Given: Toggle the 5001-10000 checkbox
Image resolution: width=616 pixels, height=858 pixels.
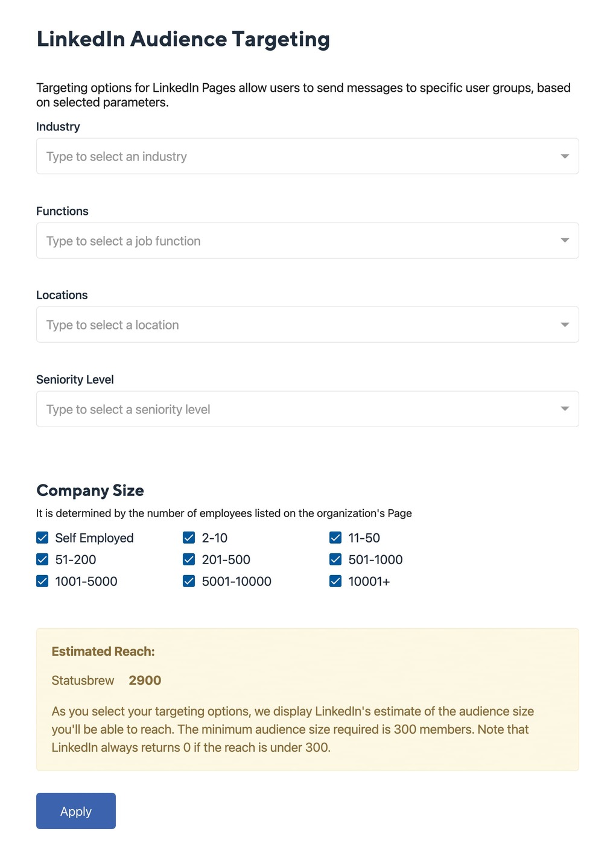Looking at the screenshot, I should point(189,581).
